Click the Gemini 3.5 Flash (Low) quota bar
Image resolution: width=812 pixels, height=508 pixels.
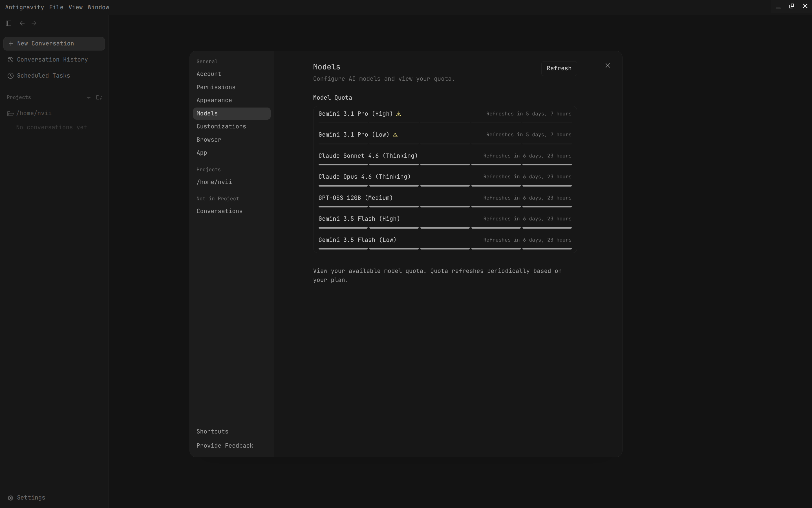pos(445,249)
